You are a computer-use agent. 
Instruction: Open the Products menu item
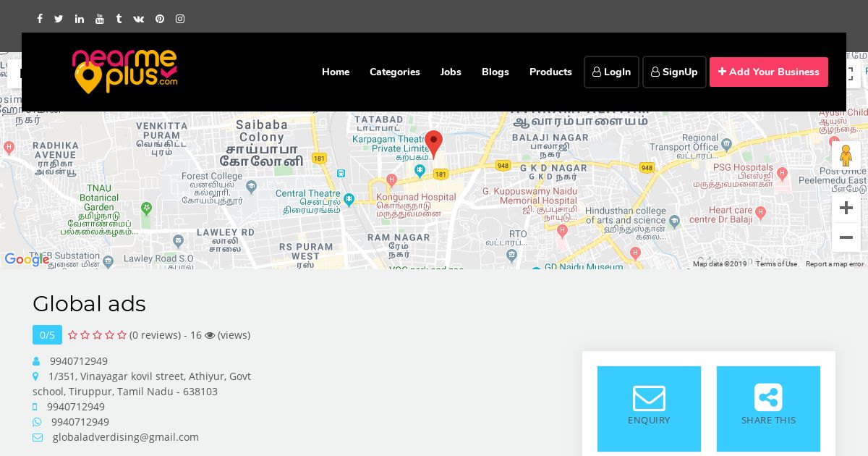click(x=550, y=72)
